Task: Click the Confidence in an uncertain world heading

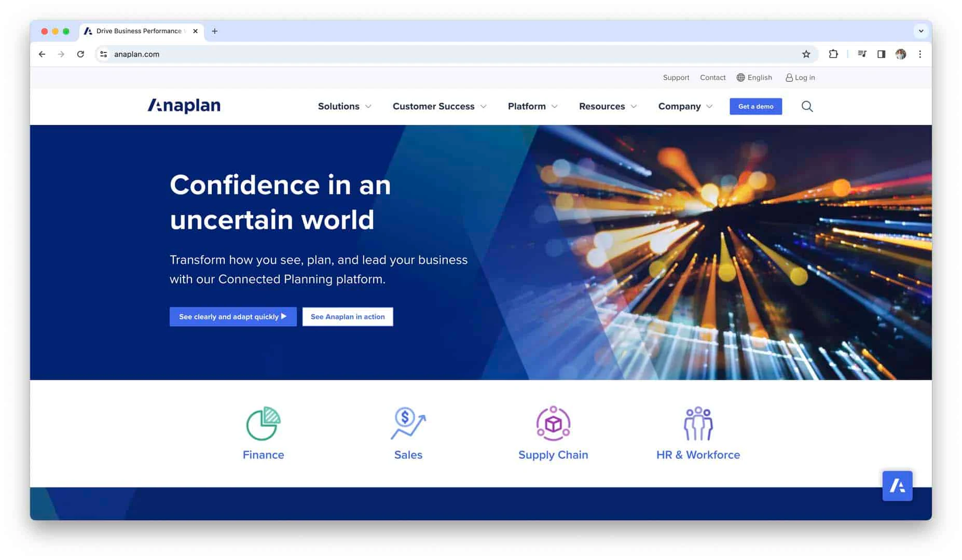Action: click(280, 202)
